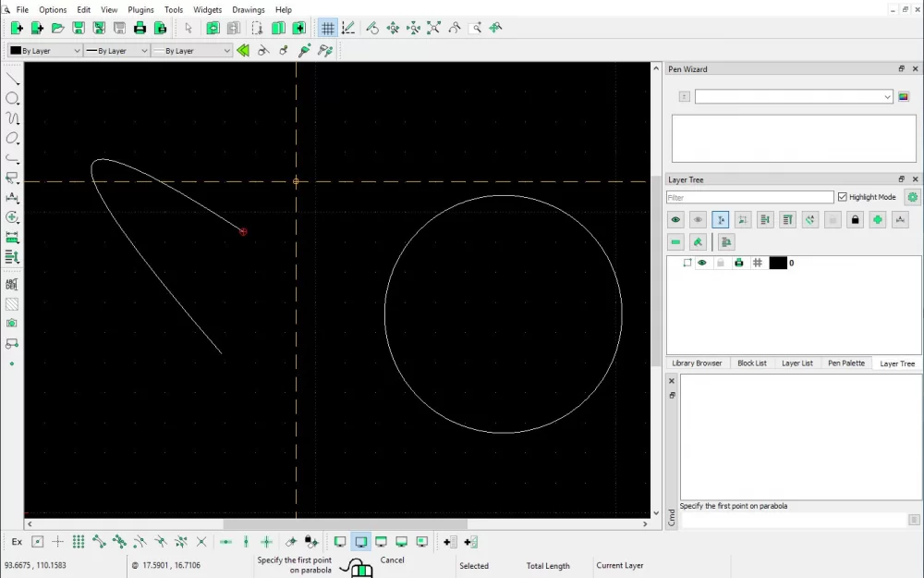This screenshot has width=924, height=578.
Task: Lock all layers using the padlock icon
Action: tap(855, 219)
